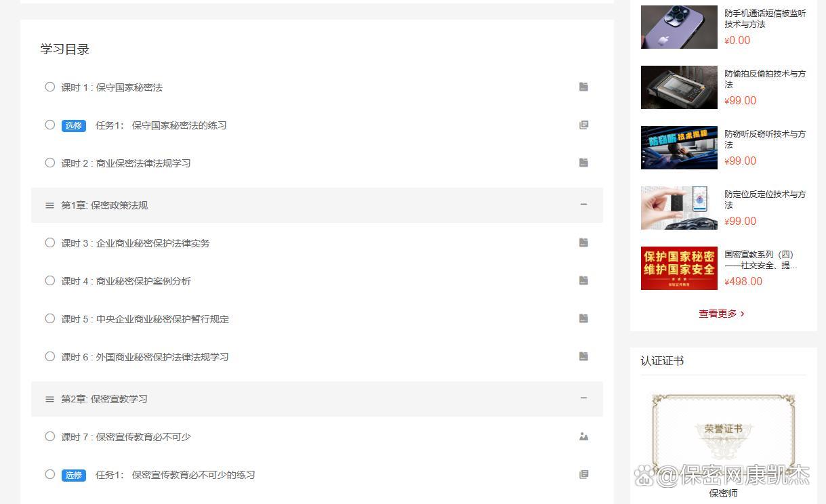The height and width of the screenshot is (504, 826).
Task: Click the document icon for 课时 6 外国商业秘密保护法律法规学习
Action: 583,356
